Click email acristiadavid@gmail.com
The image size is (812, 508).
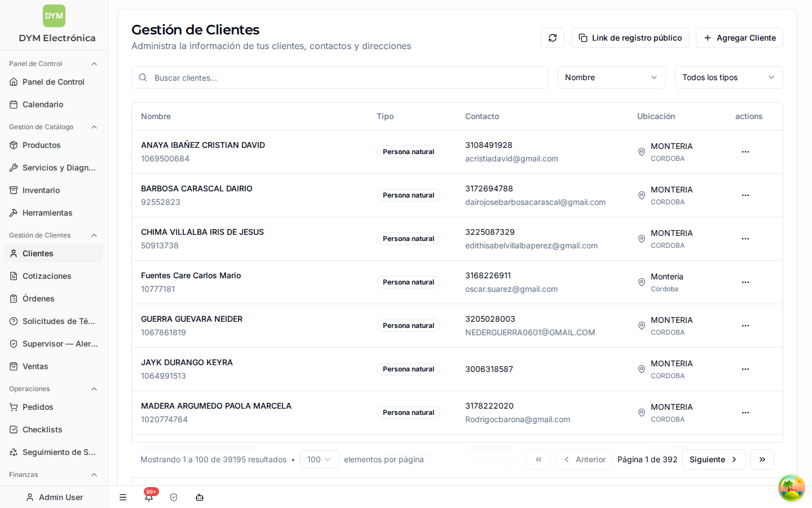[x=511, y=159]
